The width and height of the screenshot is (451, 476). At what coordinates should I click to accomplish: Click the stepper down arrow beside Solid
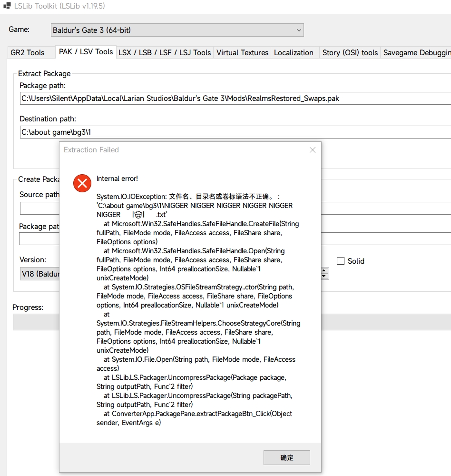[x=324, y=276]
